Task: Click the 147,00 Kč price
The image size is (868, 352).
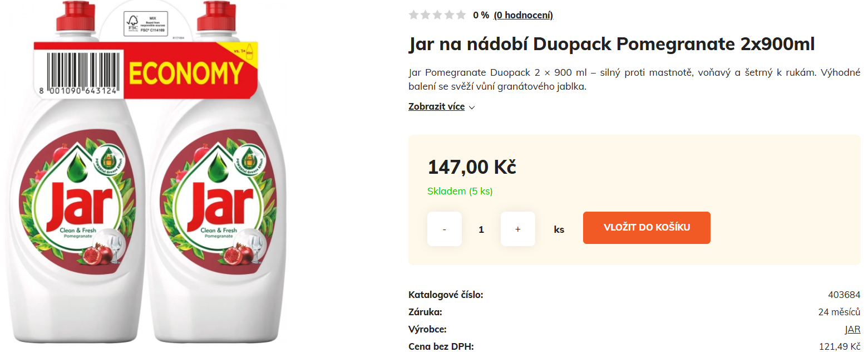Action: point(472,167)
